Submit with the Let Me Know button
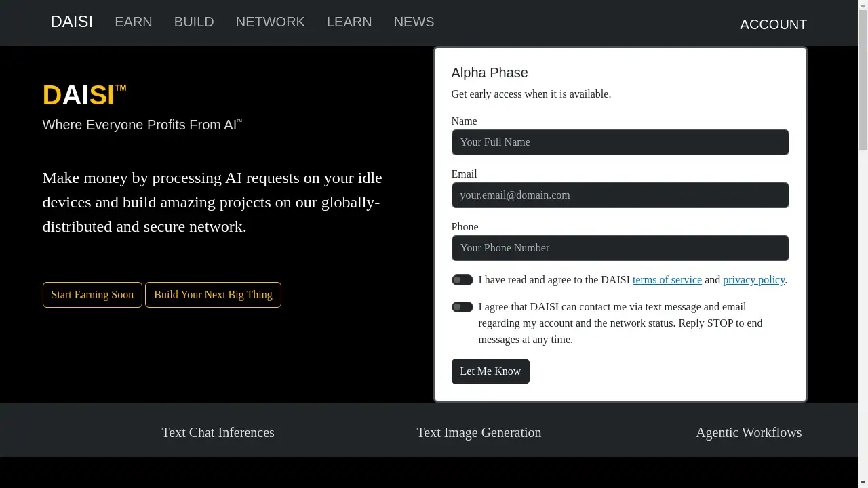 (490, 371)
